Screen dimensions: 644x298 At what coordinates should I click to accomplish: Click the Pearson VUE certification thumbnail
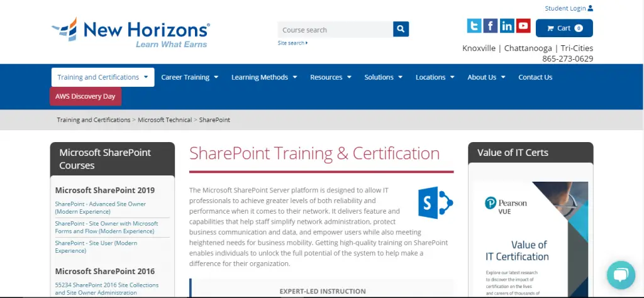(530, 239)
